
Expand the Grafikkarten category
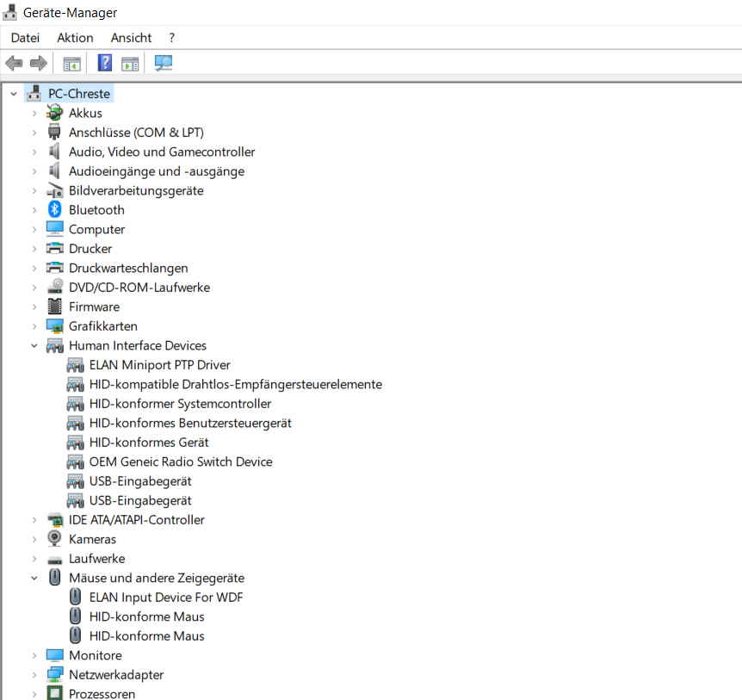[34, 326]
